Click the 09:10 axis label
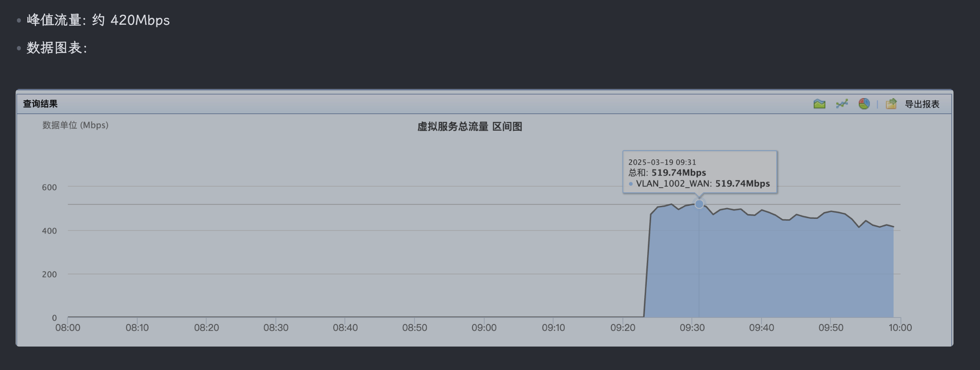Viewport: 980px width, 370px height. (553, 328)
